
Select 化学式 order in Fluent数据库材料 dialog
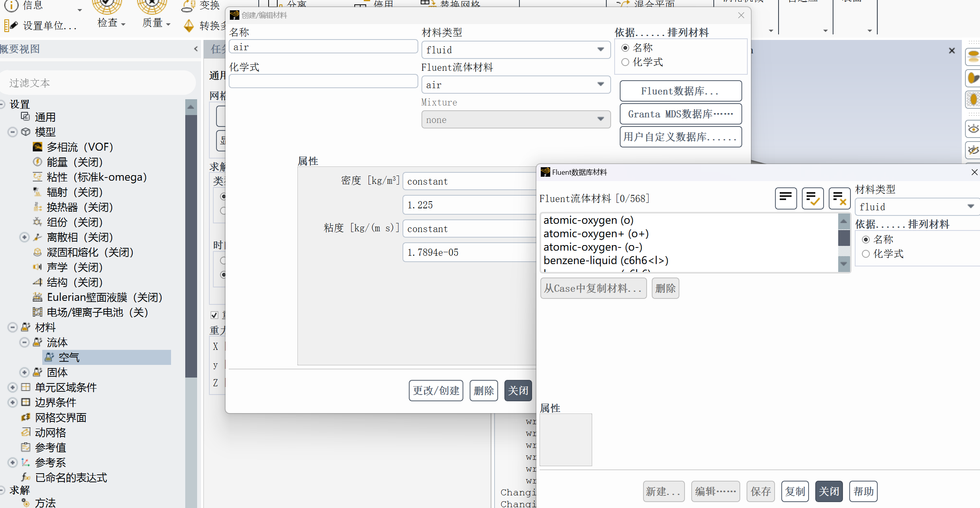click(866, 254)
